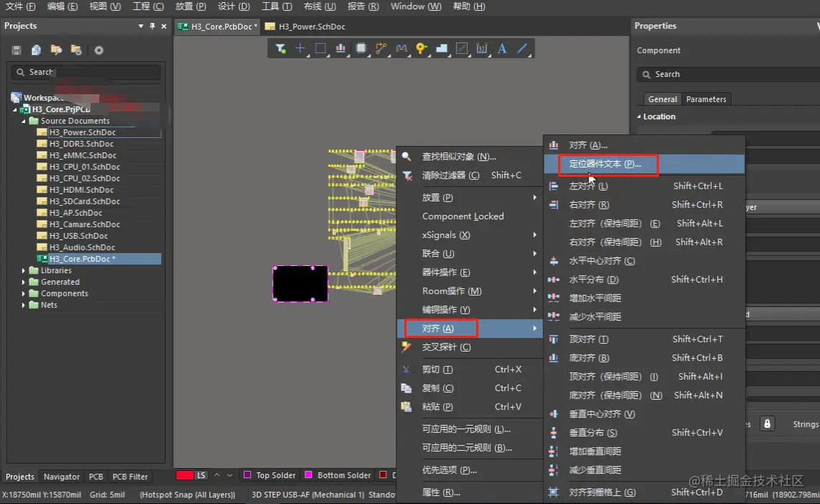Click the 左对齐 (L) align-left icon
820x504 pixels.
[554, 186]
